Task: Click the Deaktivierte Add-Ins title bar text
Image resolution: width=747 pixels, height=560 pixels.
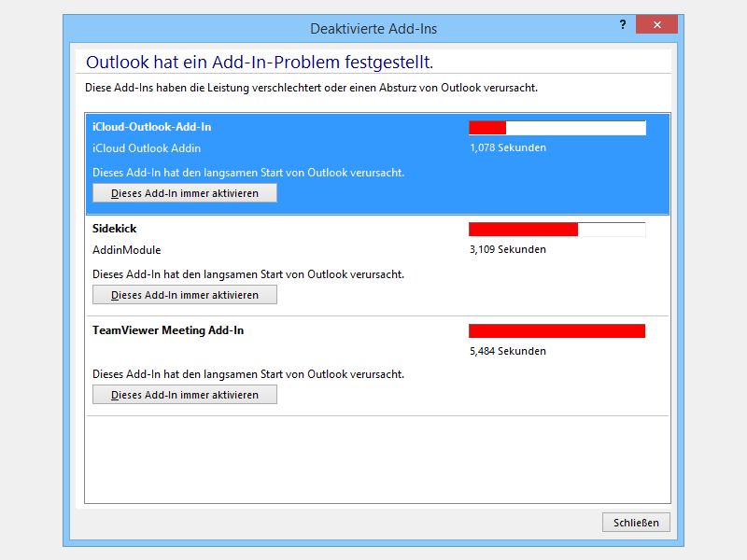Action: pos(373,29)
